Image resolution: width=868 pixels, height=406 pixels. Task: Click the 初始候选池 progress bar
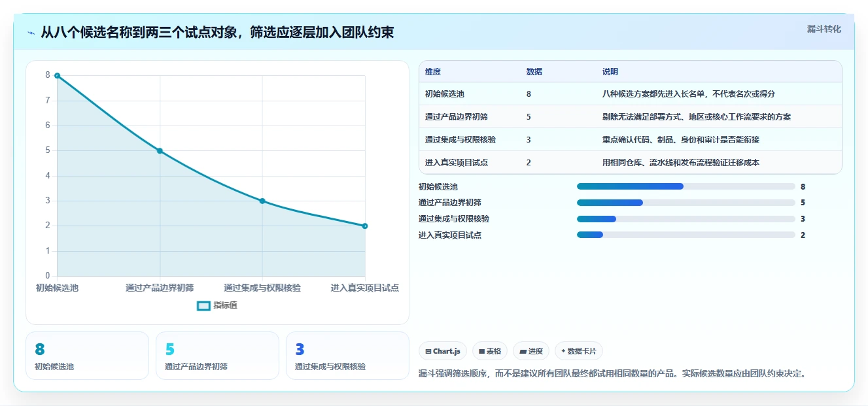tap(686, 186)
